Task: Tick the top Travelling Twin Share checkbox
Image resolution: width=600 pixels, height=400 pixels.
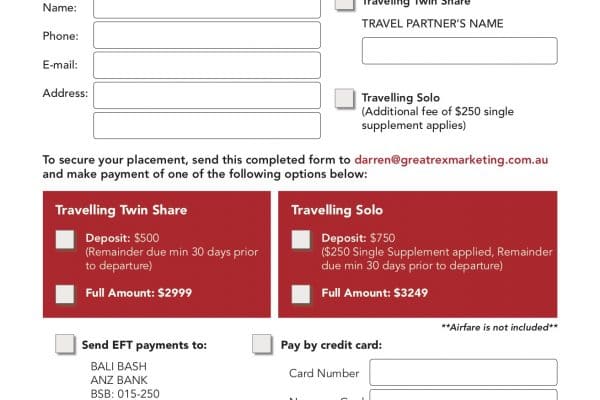Action: tap(344, 4)
